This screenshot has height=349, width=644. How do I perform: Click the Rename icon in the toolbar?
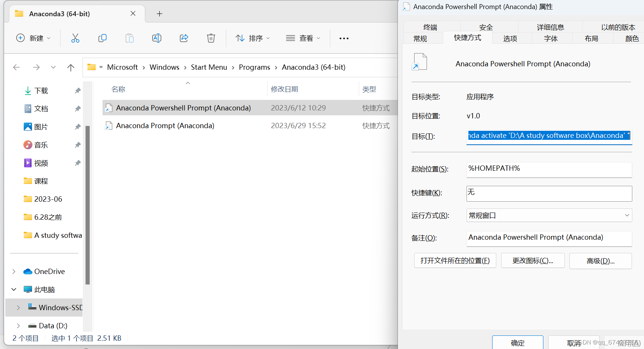[x=156, y=38]
